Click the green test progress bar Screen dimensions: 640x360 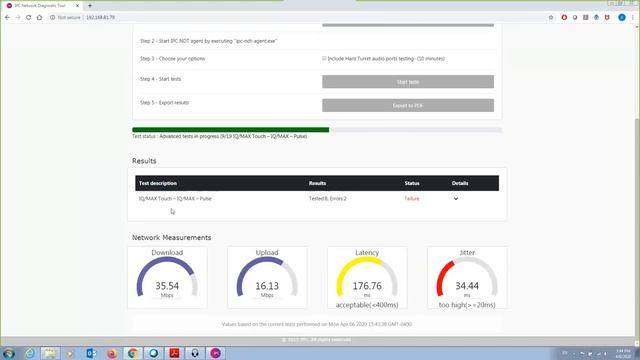point(231,130)
